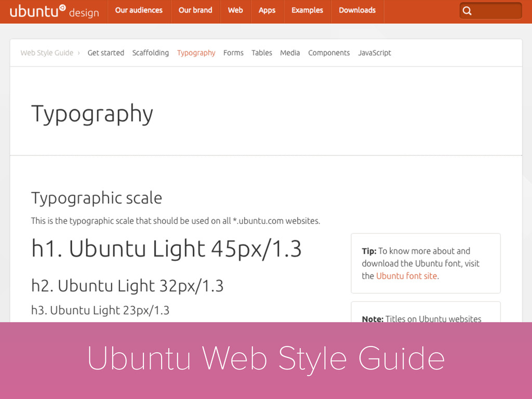The width and height of the screenshot is (532, 399).
Task: Go to the Apps section
Action: tap(267, 10)
